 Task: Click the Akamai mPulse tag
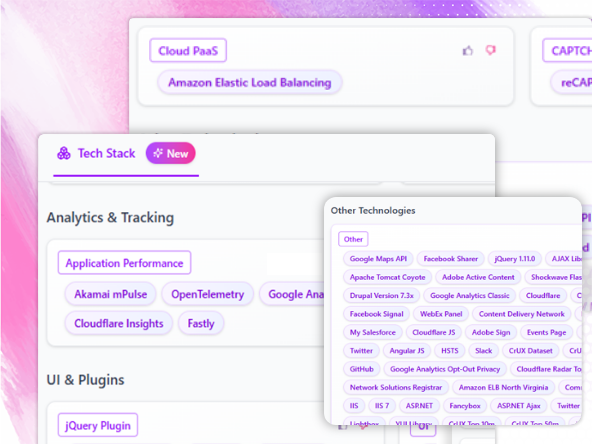point(110,294)
